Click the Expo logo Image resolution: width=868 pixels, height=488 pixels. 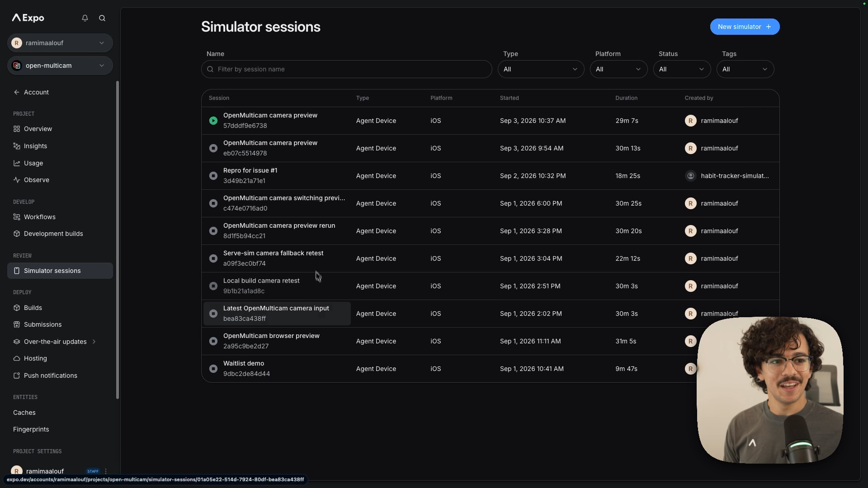coord(28,18)
